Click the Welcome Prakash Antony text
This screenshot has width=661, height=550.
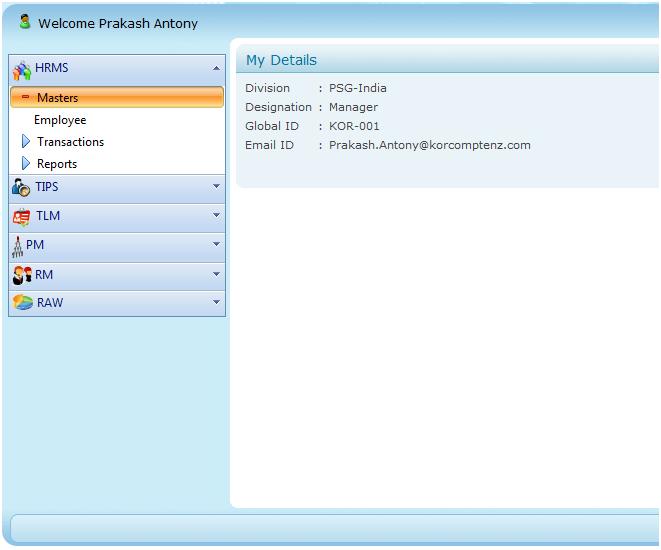[118, 24]
